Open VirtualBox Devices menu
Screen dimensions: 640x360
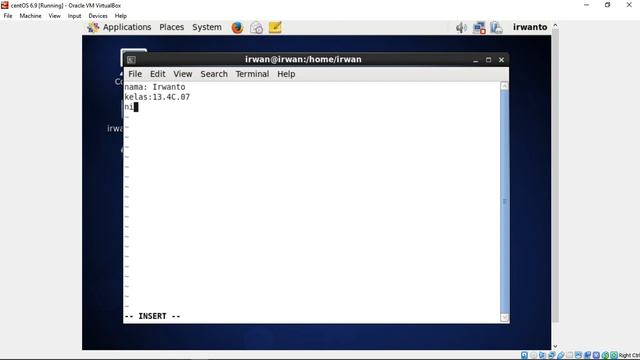click(98, 16)
